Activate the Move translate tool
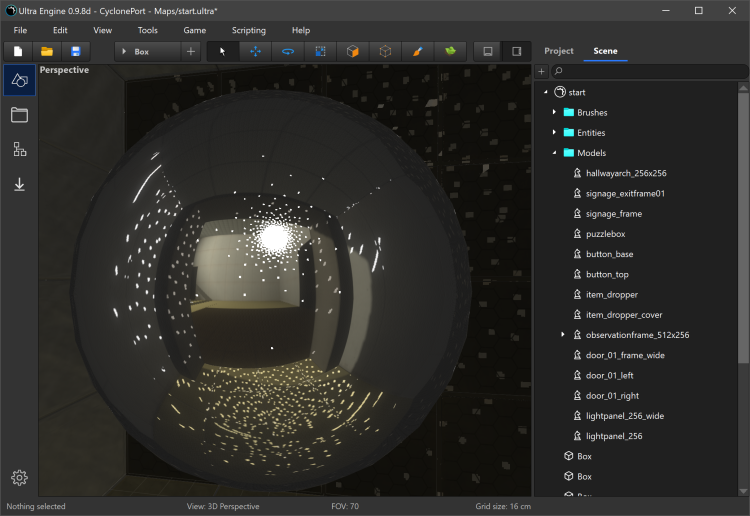 255,51
